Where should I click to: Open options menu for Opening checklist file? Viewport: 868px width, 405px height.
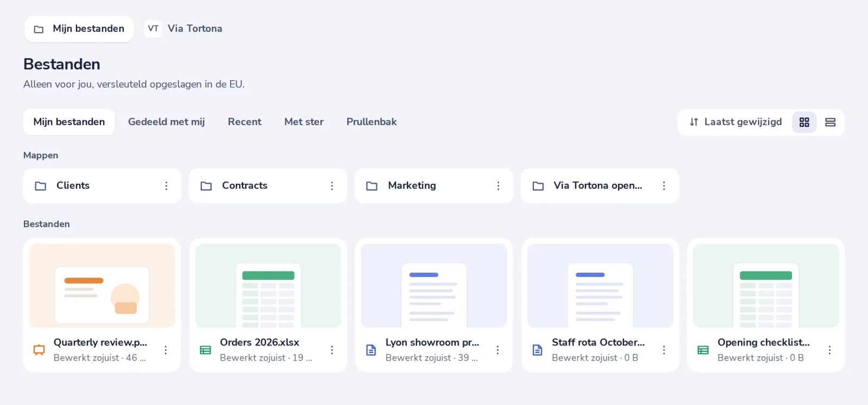(x=829, y=350)
